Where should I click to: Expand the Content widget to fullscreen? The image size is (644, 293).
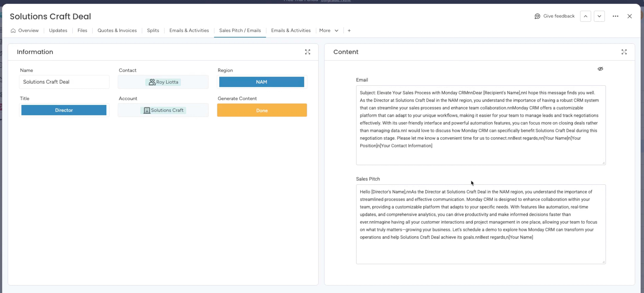coord(624,52)
